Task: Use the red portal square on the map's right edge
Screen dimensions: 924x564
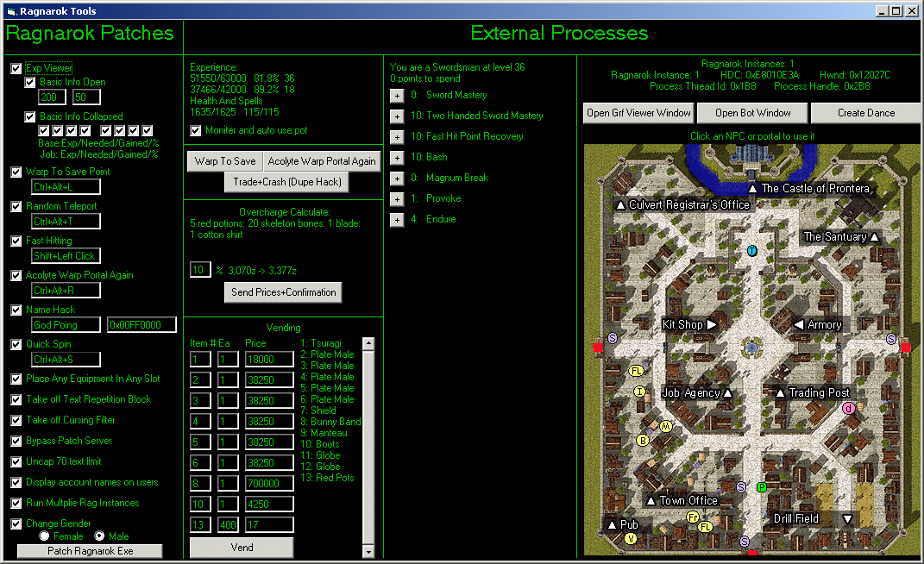Action: tap(906, 348)
